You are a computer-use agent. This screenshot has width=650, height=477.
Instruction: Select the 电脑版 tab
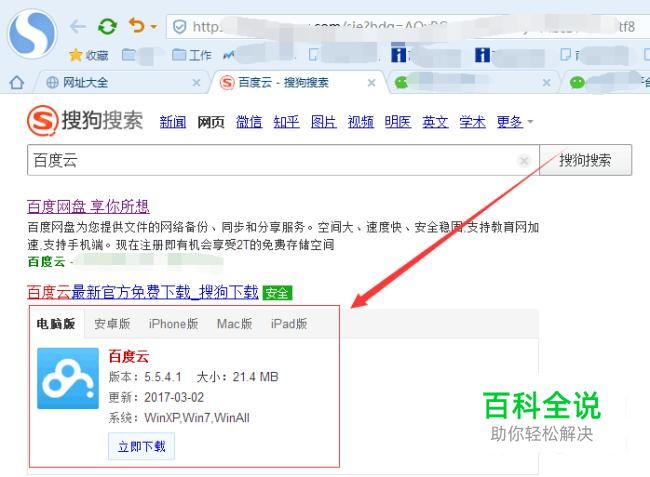(x=56, y=323)
